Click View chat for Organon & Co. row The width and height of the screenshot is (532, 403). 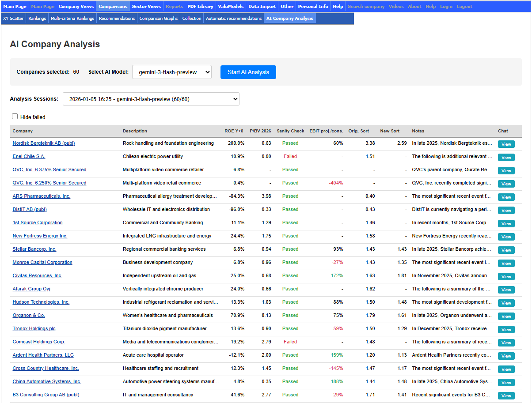pos(506,316)
